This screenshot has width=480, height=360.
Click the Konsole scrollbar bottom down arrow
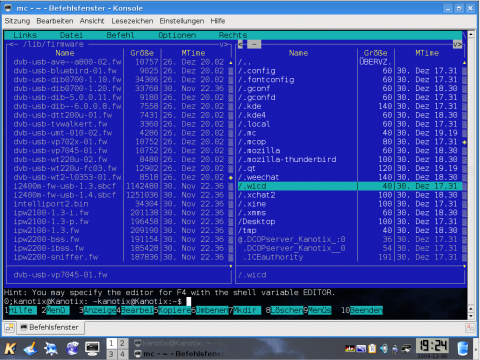click(x=471, y=316)
